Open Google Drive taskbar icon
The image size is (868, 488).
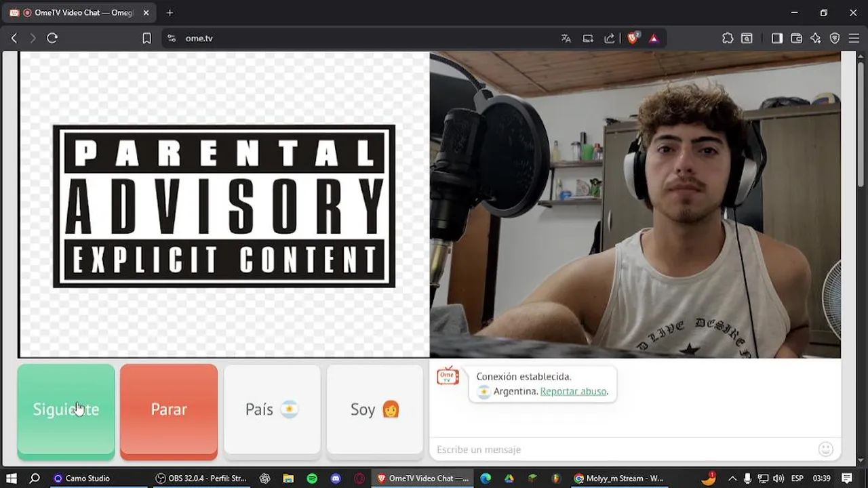509,479
